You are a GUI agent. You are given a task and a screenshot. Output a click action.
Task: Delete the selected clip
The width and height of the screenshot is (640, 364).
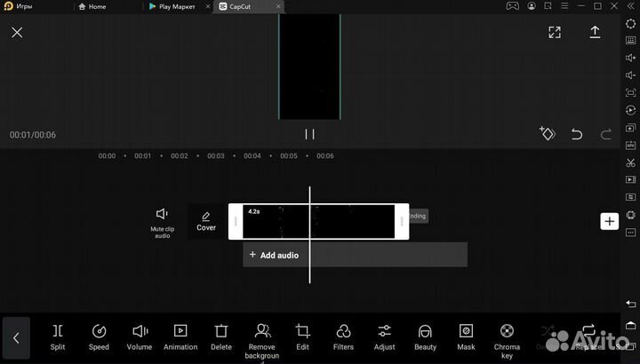coord(221,336)
